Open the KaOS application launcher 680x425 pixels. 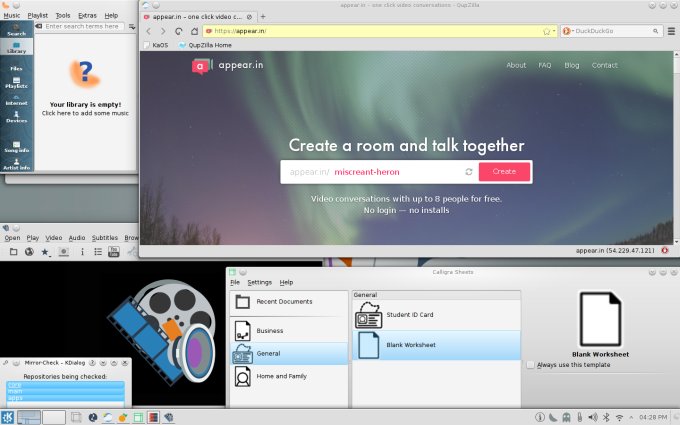pos(8,416)
